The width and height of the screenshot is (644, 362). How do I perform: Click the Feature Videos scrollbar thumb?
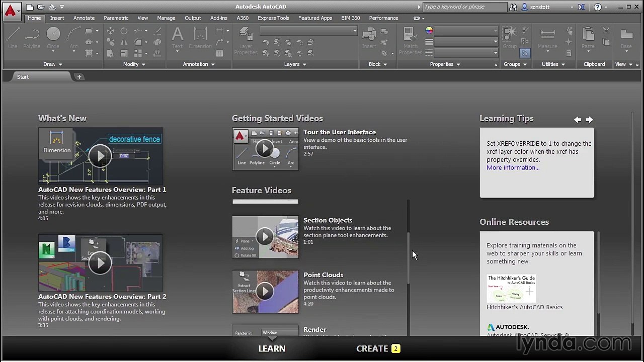[408, 257]
